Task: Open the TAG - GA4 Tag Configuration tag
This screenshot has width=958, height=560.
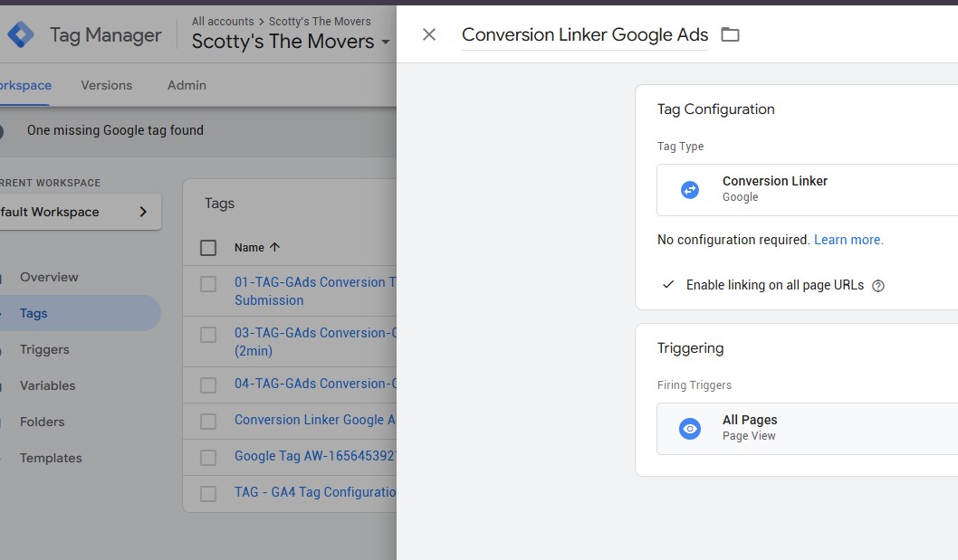Action: (315, 491)
